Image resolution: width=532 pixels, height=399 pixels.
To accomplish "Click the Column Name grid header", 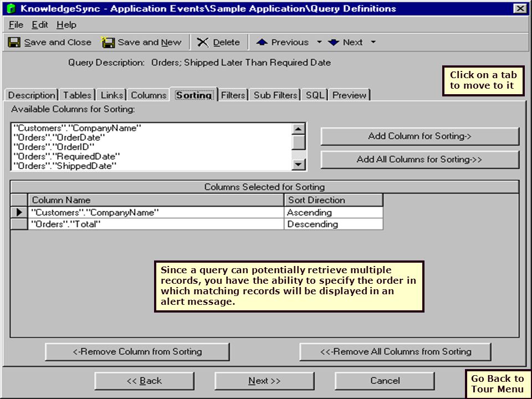I will pos(156,200).
